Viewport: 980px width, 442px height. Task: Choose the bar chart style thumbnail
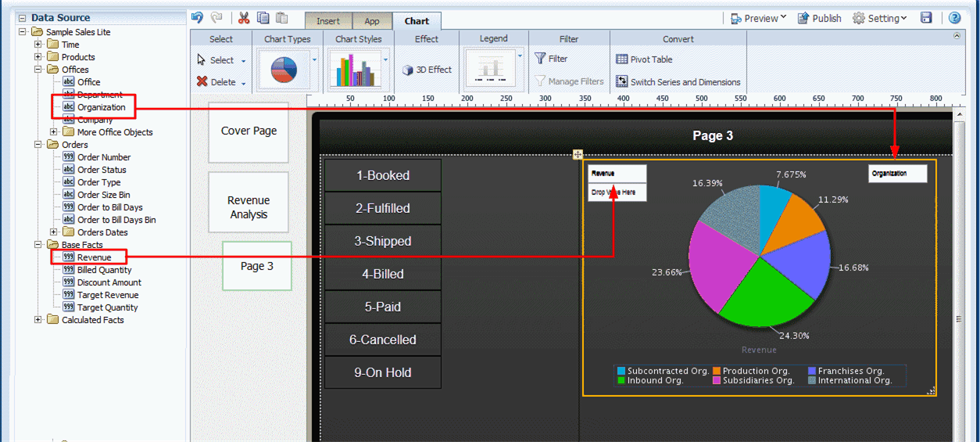[355, 70]
